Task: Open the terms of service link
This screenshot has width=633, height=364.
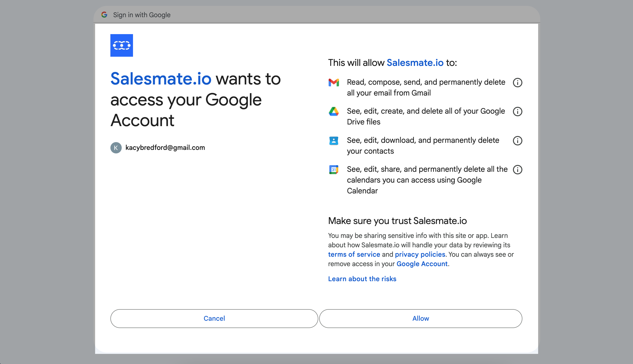Action: [x=354, y=254]
